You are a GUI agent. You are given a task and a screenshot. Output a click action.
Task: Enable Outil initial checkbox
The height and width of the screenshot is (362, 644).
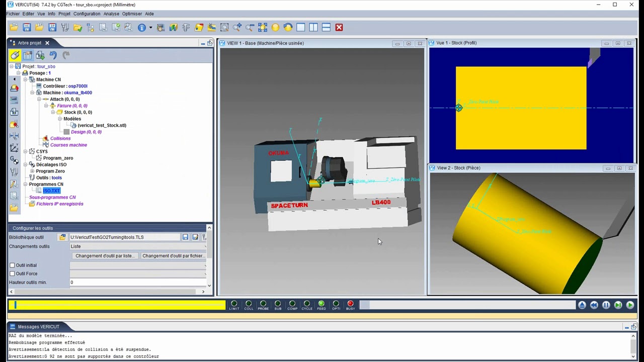click(x=12, y=265)
